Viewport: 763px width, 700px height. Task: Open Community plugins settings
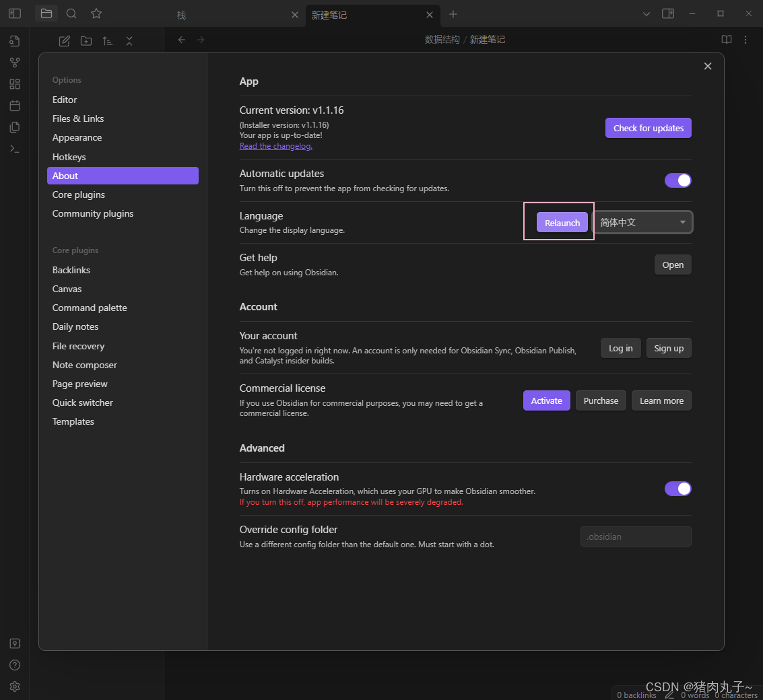click(x=123, y=213)
